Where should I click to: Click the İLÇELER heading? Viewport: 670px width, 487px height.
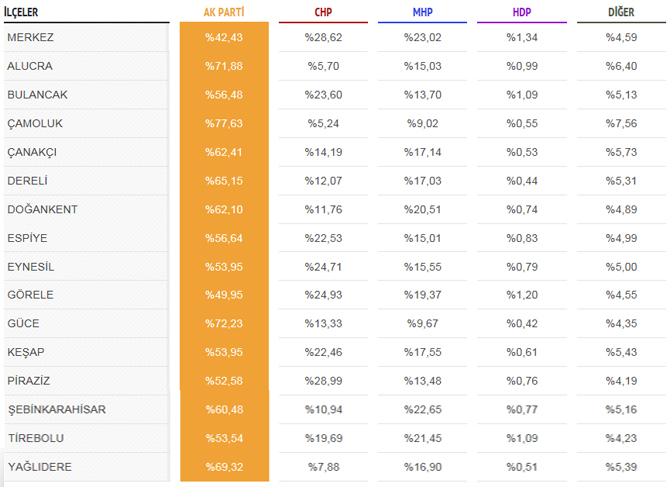pos(21,12)
